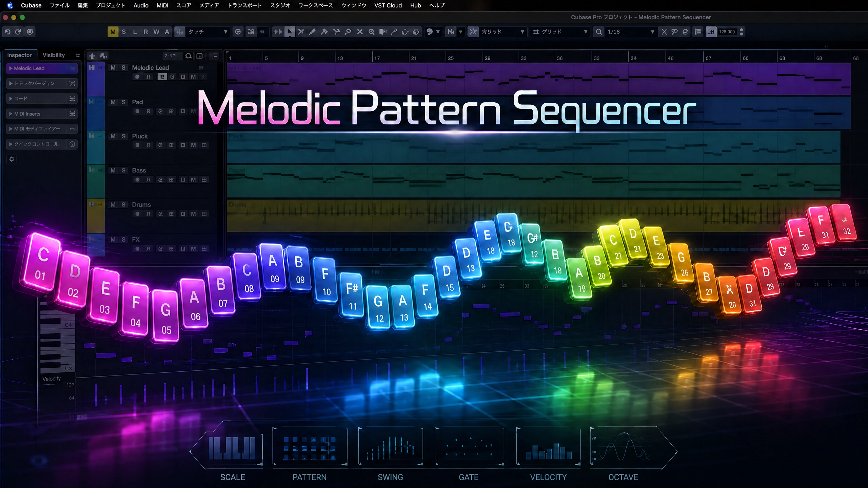The width and height of the screenshot is (868, 488).
Task: Switch to the Visibility tab
Action: click(54, 55)
